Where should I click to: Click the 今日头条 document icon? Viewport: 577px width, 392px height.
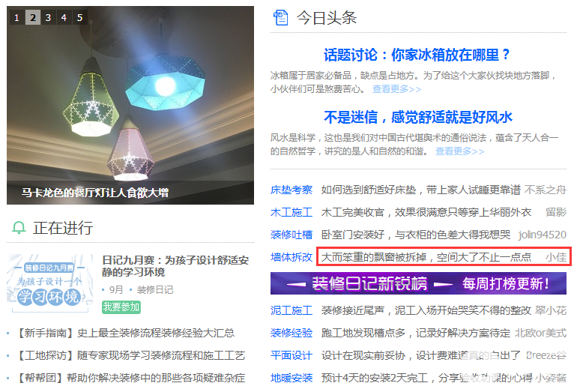(x=281, y=17)
